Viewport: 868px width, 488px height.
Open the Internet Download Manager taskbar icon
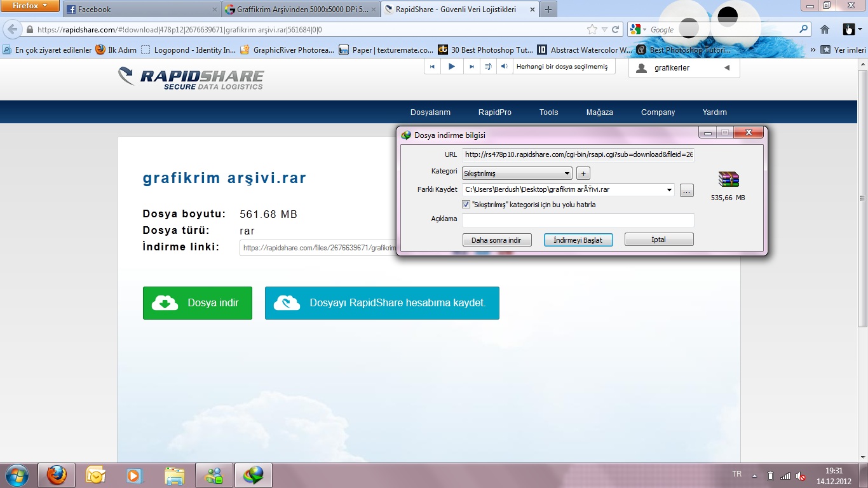click(x=254, y=475)
